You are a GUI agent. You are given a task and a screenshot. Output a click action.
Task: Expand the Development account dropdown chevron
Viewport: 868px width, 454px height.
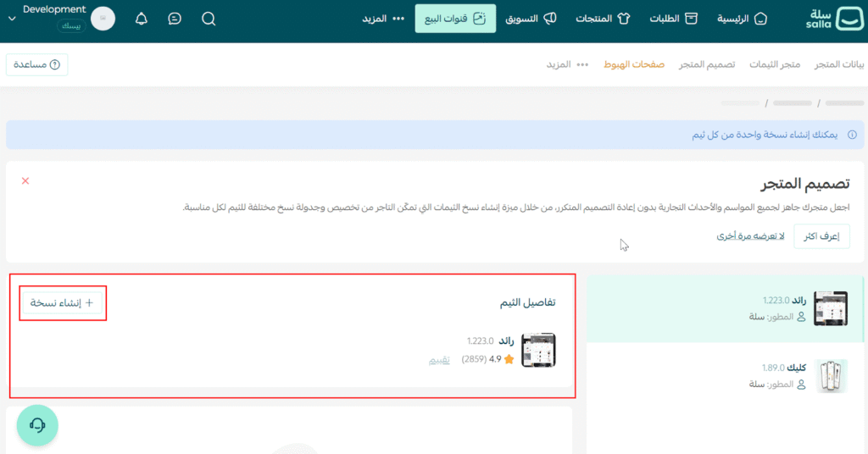point(11,19)
